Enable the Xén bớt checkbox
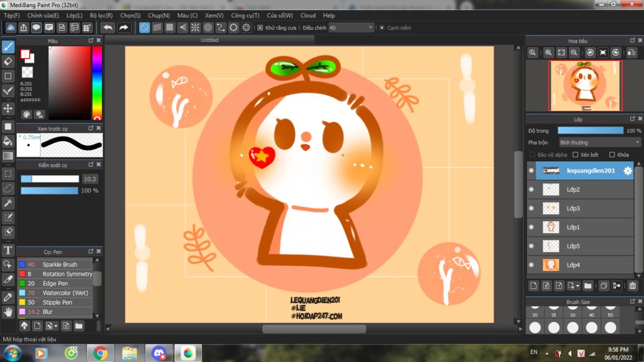Viewport: 644px width, 362px height. point(575,155)
